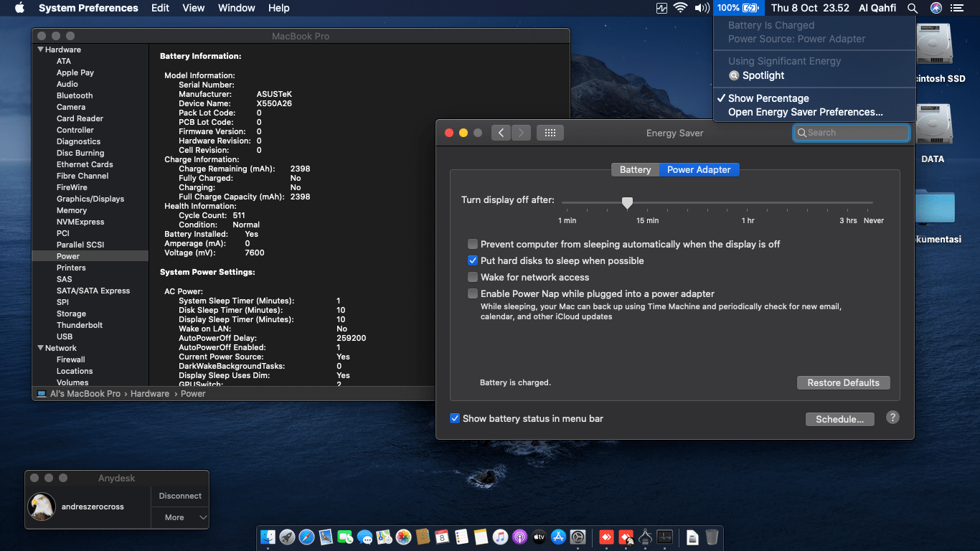Open the Schedule... dialog
Viewport: 980px width, 551px height.
pyautogui.click(x=840, y=419)
